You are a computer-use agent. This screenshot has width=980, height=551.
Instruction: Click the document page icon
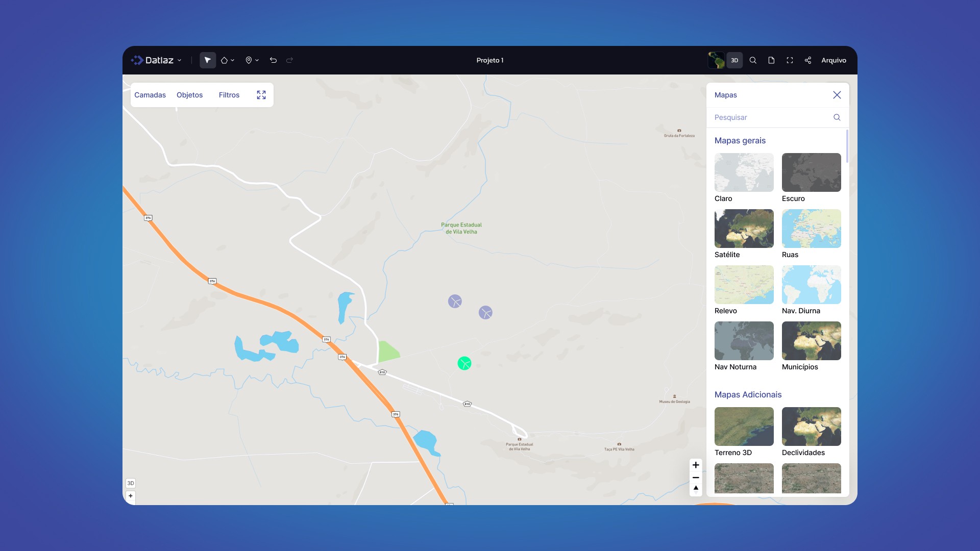pos(771,60)
